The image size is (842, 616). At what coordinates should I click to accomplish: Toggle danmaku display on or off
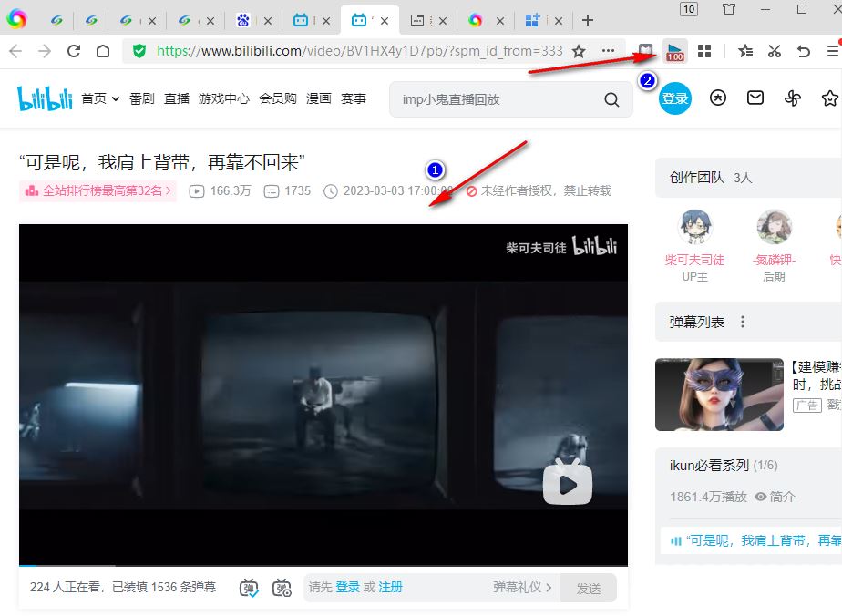coord(249,588)
